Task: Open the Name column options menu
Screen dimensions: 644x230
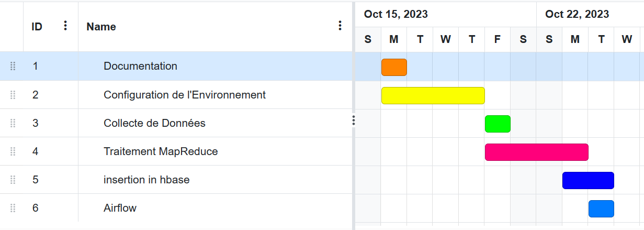Action: [340, 26]
